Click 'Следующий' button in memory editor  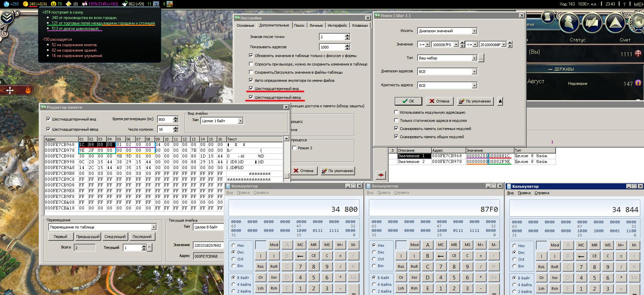[x=115, y=237]
